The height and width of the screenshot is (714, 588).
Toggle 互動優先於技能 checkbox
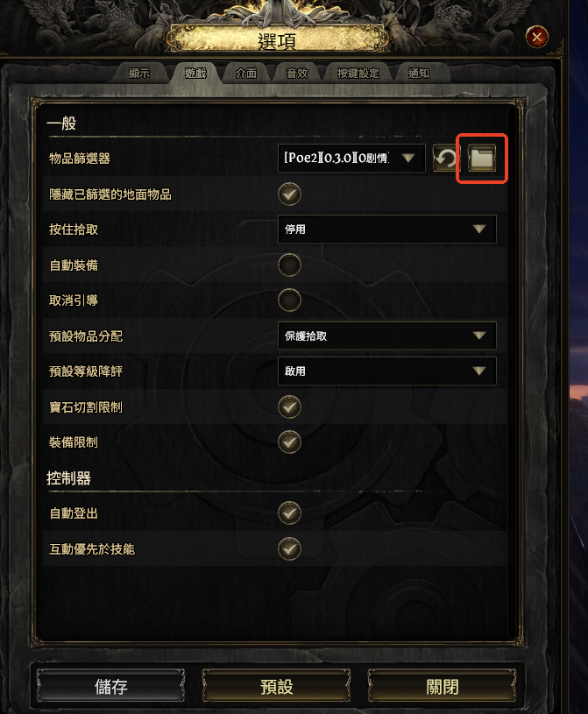point(290,548)
